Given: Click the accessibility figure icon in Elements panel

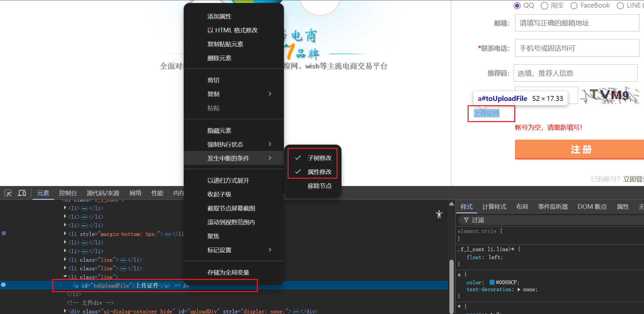Looking at the screenshot, I should pos(439,215).
